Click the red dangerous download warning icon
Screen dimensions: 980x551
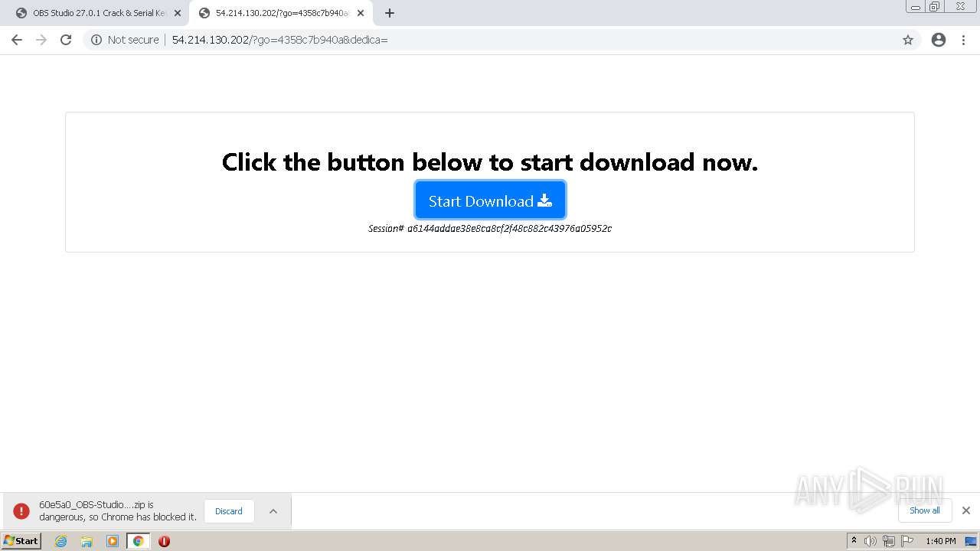[x=21, y=511]
